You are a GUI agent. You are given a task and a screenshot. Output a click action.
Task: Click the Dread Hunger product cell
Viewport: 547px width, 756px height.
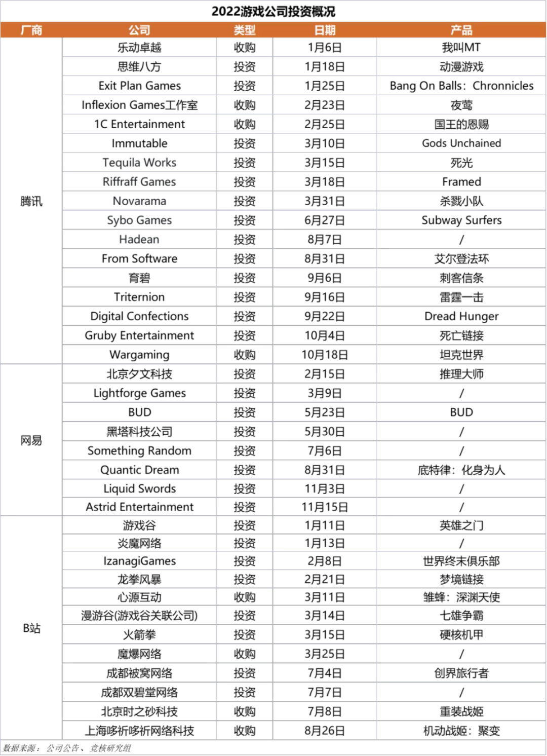pos(461,316)
